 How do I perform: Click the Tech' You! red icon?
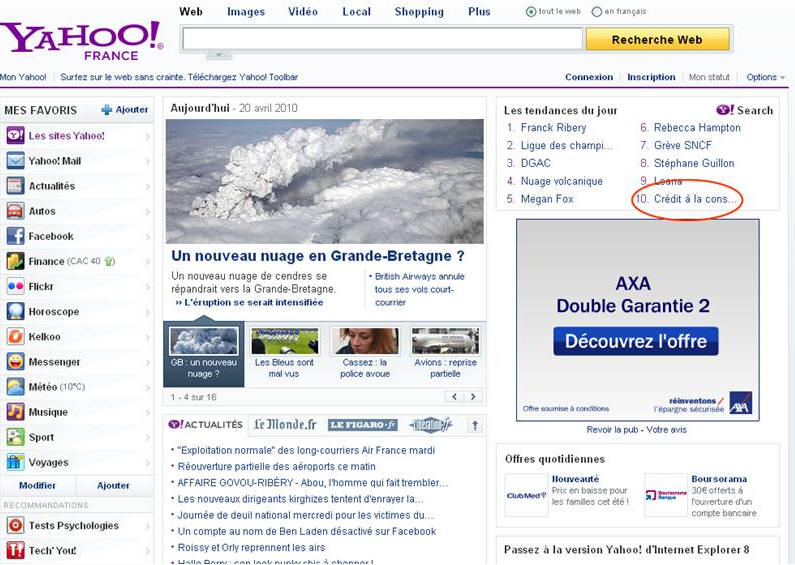(15, 550)
